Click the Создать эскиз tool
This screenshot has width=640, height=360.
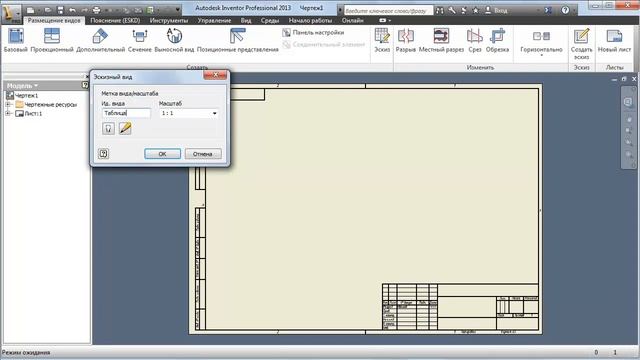pos(581,43)
